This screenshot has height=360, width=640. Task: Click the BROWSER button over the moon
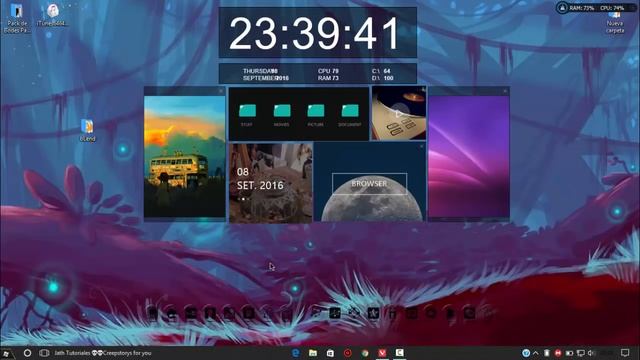(x=369, y=184)
